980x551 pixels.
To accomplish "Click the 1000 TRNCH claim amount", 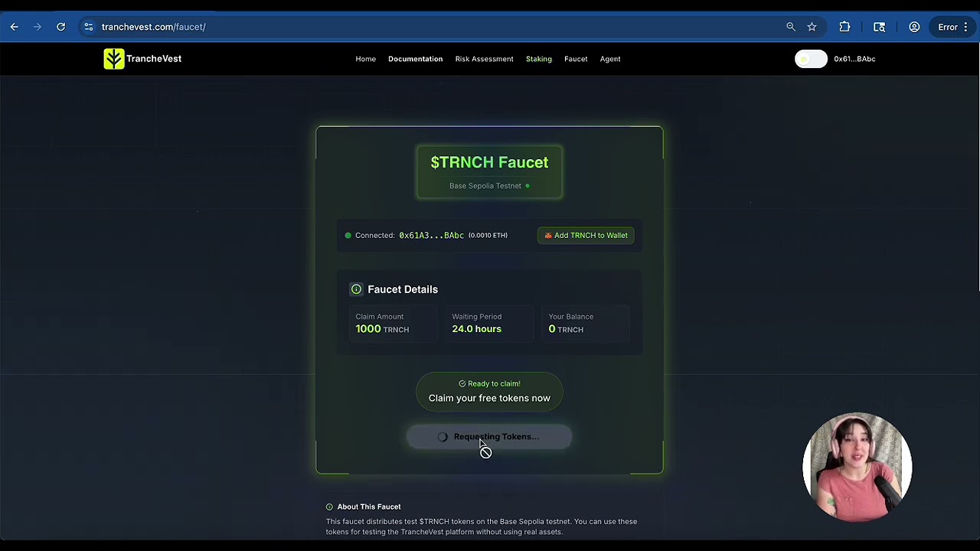I will point(382,329).
